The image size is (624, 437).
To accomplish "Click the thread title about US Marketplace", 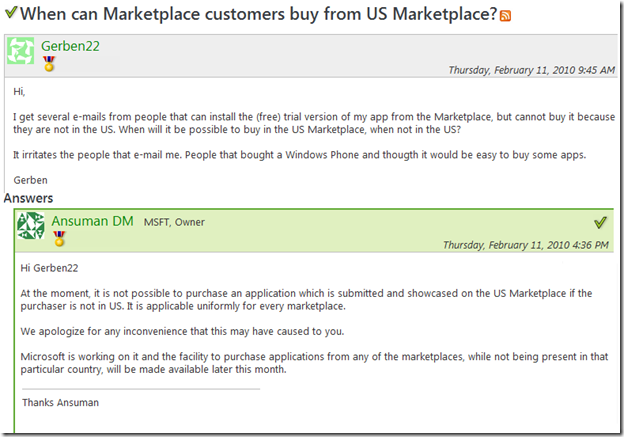I will tap(259, 14).
